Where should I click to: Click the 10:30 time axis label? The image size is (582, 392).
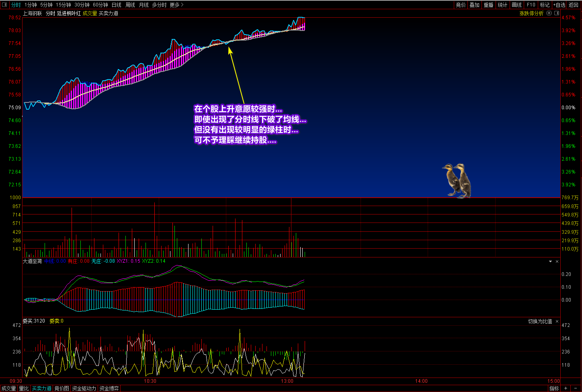click(x=150, y=381)
